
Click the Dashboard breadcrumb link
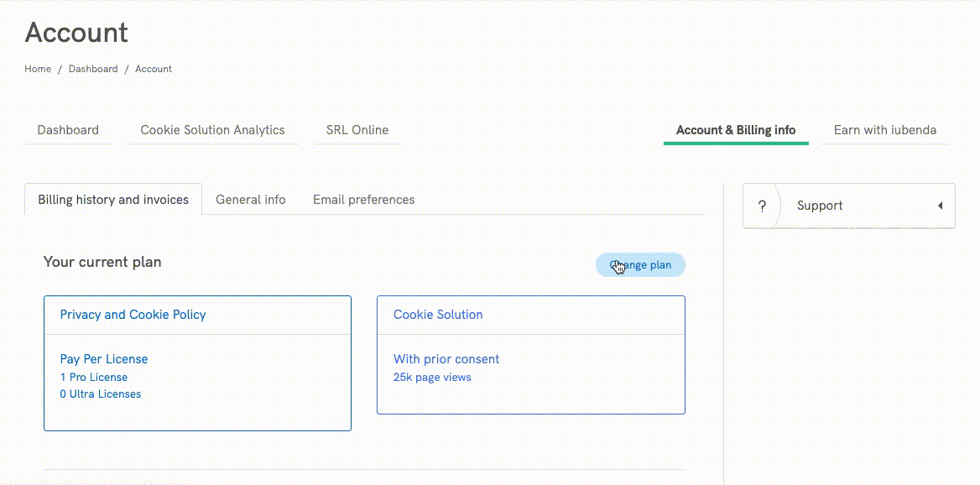tap(93, 69)
